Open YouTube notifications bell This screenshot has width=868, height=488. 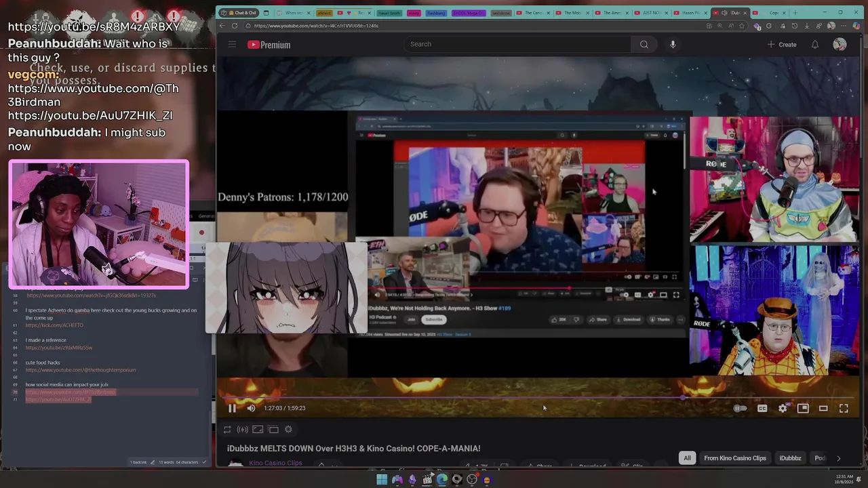coord(815,45)
